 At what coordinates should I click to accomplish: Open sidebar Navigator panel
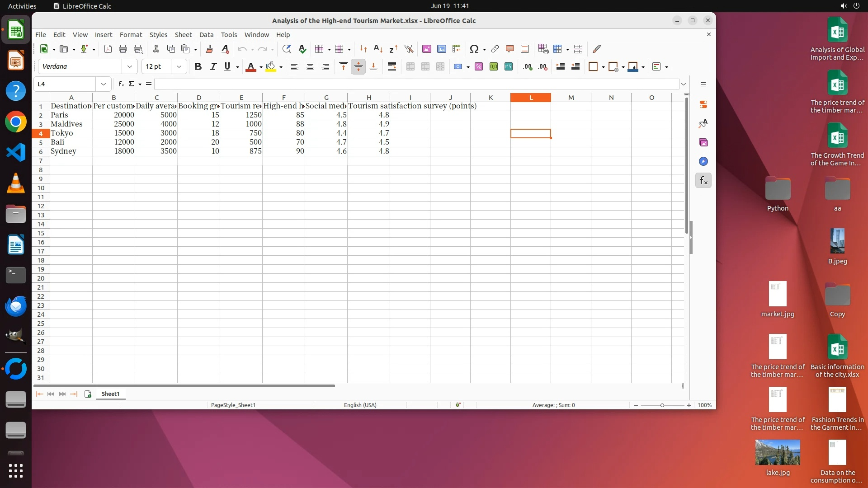703,162
